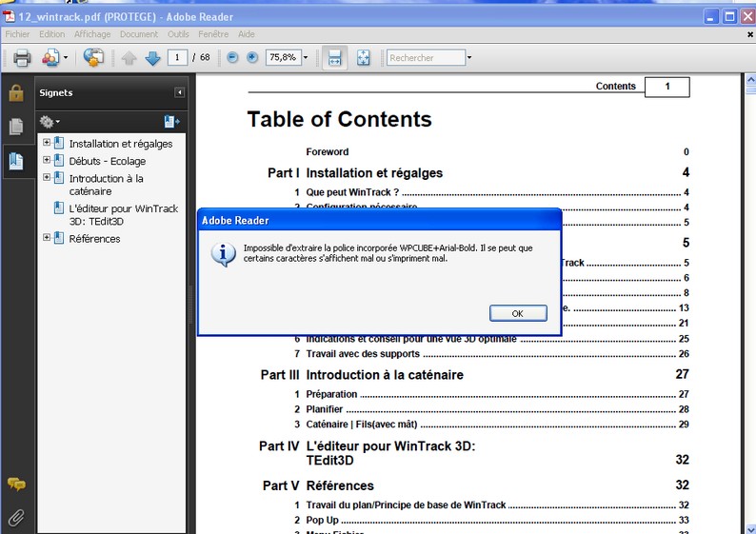Click the zoom in plus icon
756x534 pixels.
[x=252, y=58]
